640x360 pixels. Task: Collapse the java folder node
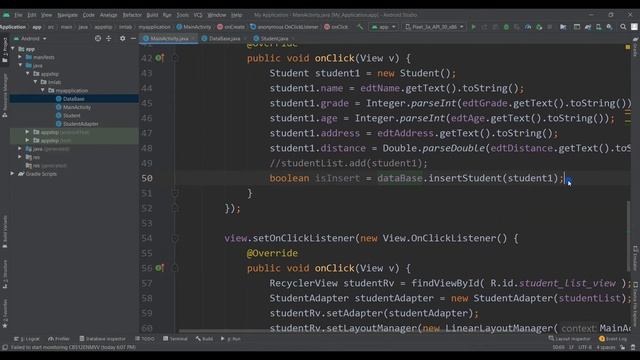20,65
